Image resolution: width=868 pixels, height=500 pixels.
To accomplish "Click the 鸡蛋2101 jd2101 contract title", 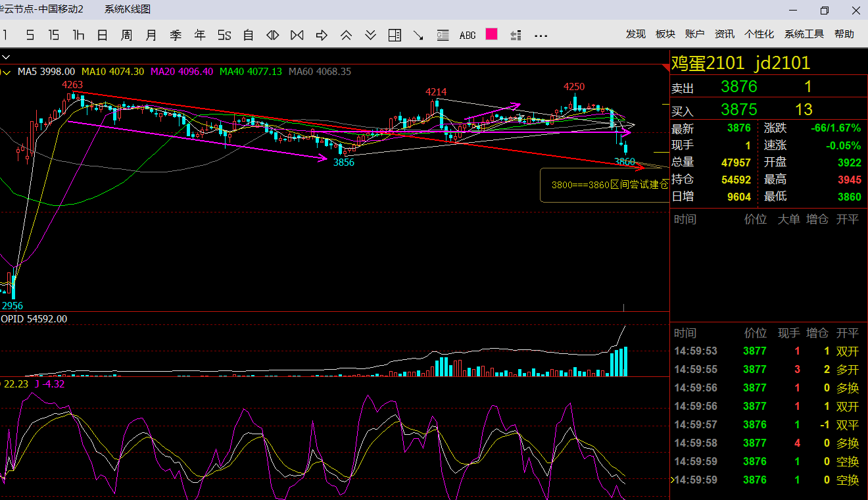I will click(741, 63).
